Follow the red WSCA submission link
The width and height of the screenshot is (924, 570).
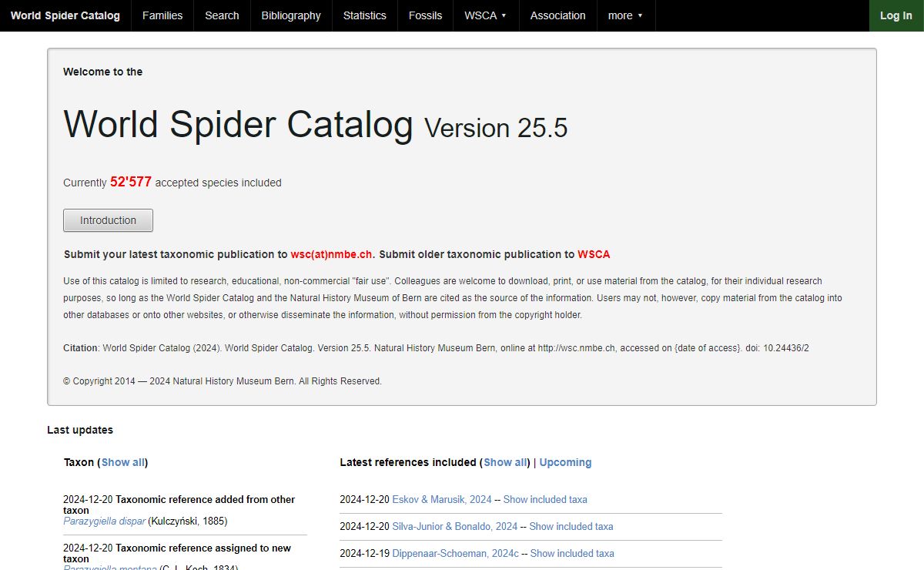tap(594, 254)
